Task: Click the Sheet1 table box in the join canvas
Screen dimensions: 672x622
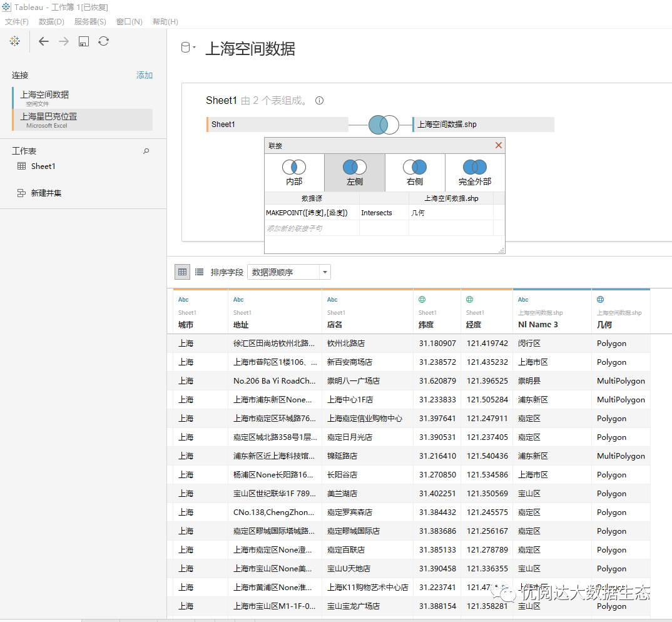Action: [277, 125]
